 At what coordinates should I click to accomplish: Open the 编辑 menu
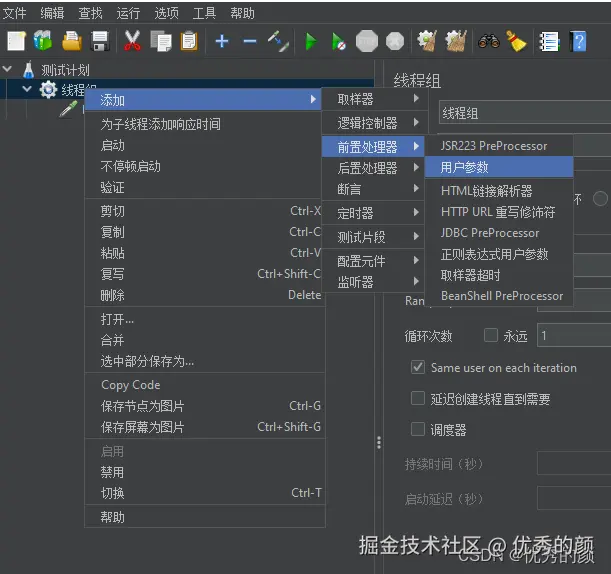pos(52,13)
